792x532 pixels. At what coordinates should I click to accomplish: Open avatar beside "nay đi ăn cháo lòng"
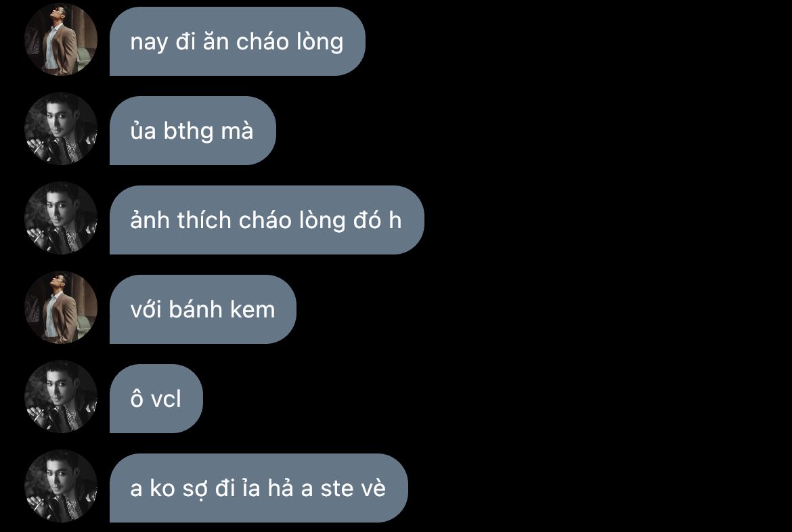click(61, 39)
